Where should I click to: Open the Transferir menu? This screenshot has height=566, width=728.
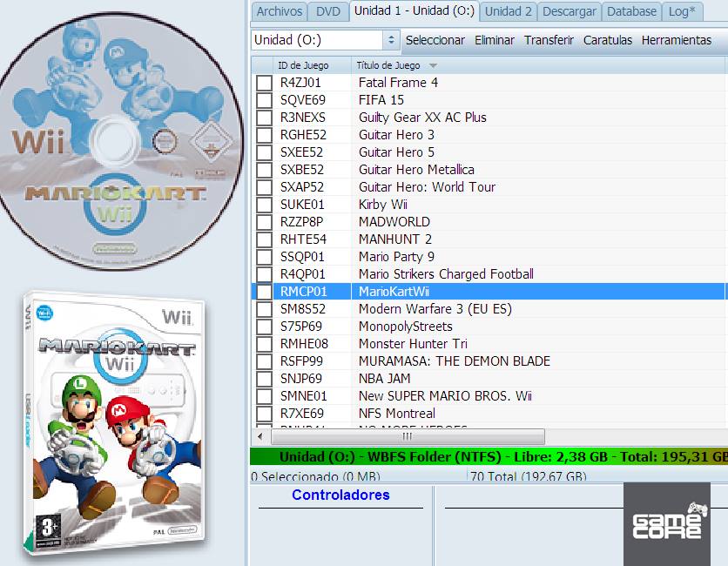click(x=549, y=40)
